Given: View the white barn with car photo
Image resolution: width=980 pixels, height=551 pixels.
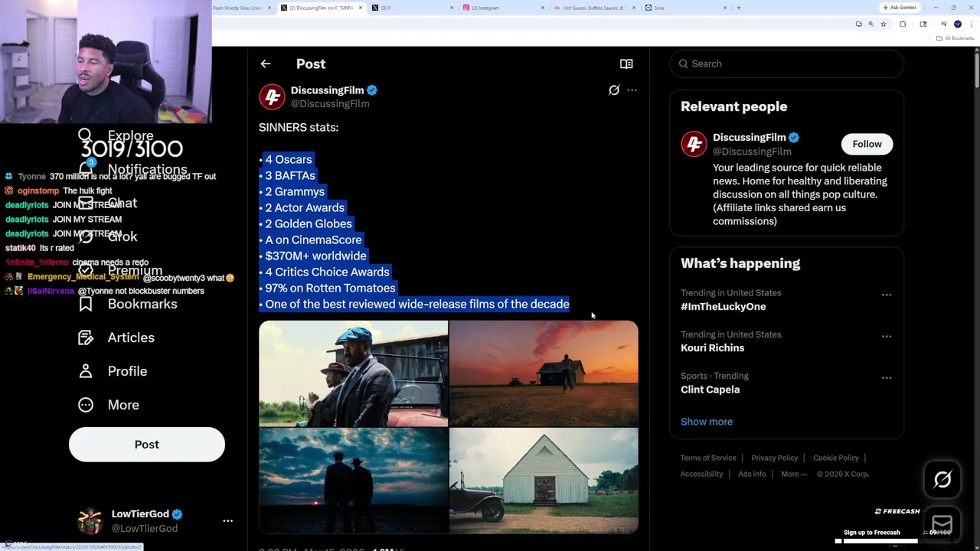Looking at the screenshot, I should point(544,481).
